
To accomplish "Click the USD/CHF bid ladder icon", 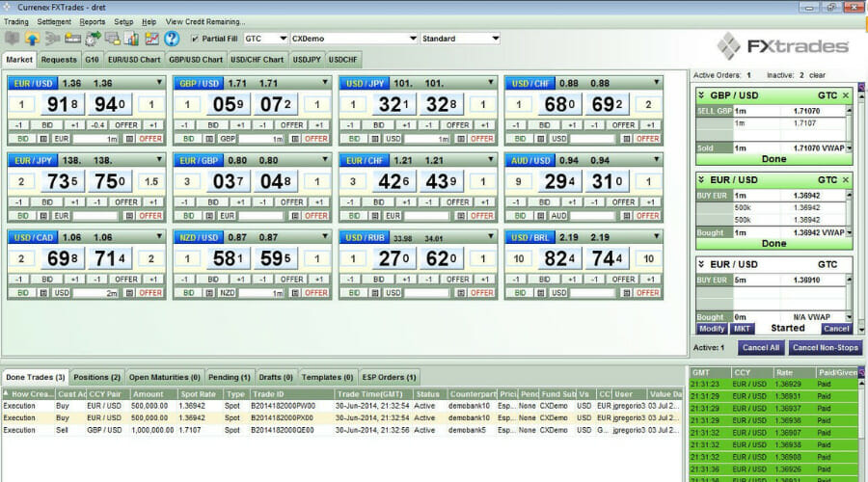I will point(541,139).
